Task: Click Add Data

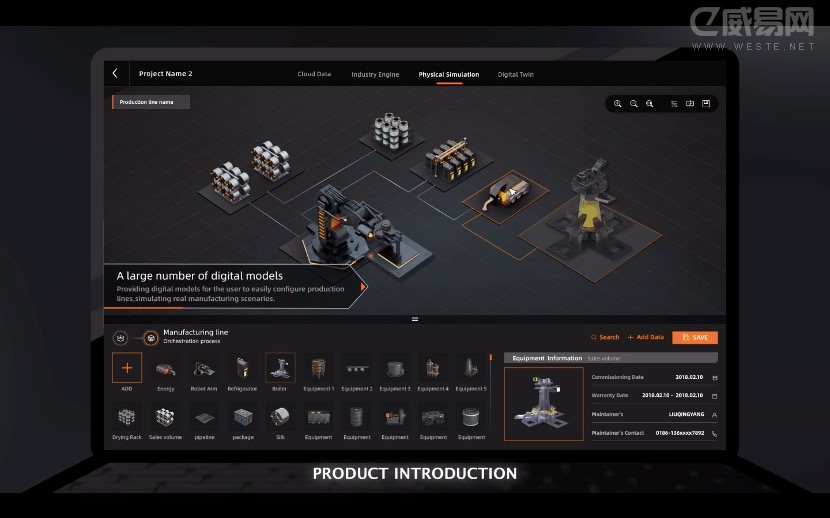Action: click(646, 337)
